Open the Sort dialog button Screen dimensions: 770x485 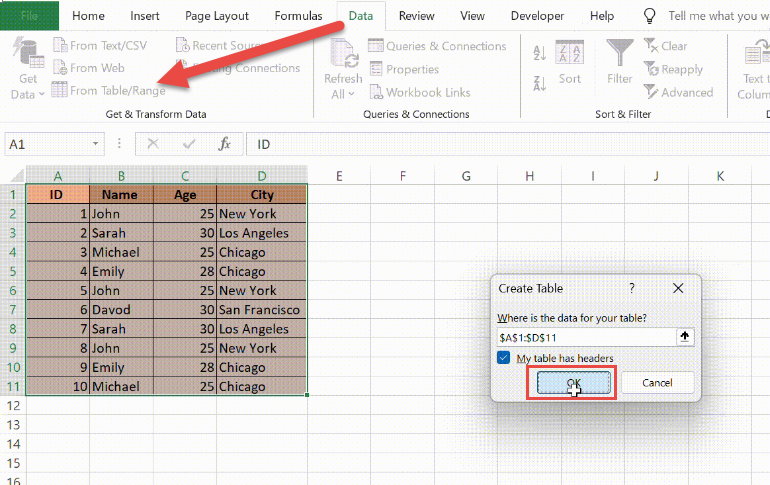[569, 63]
